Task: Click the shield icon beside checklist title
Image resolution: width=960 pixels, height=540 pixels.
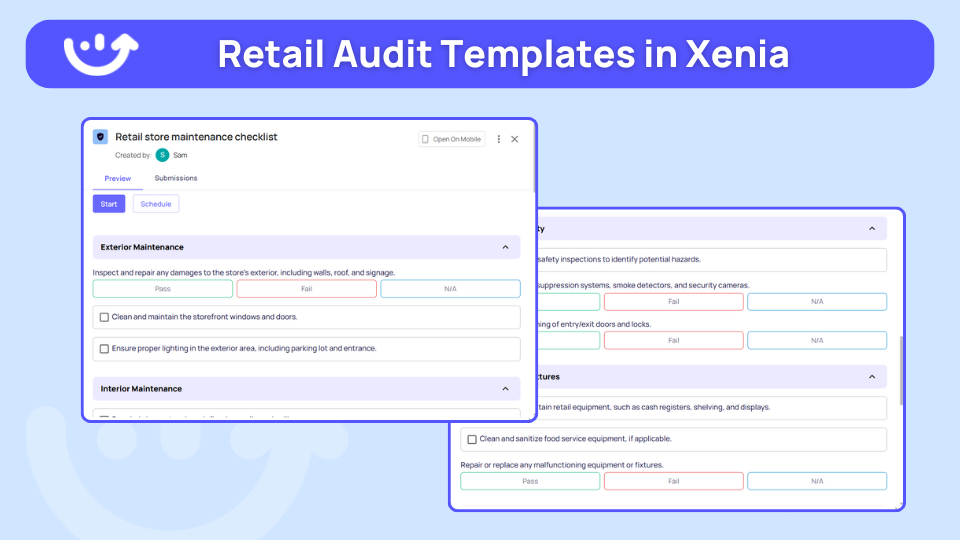Action: coord(100,137)
